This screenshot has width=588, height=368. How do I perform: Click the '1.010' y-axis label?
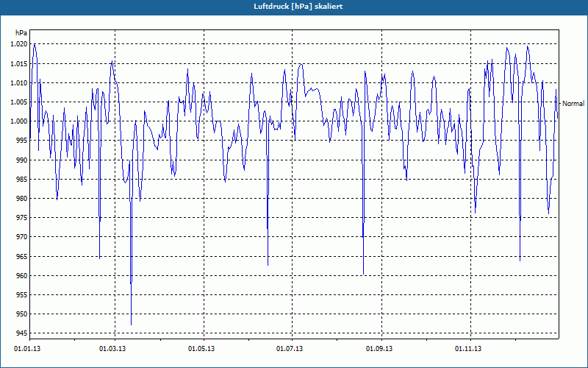pyautogui.click(x=19, y=82)
